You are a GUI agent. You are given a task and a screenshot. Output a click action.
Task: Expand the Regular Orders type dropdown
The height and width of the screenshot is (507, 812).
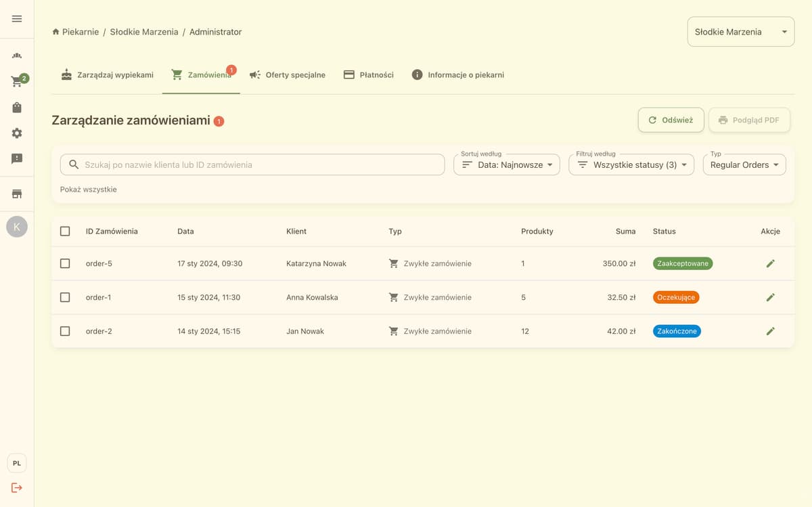point(744,164)
